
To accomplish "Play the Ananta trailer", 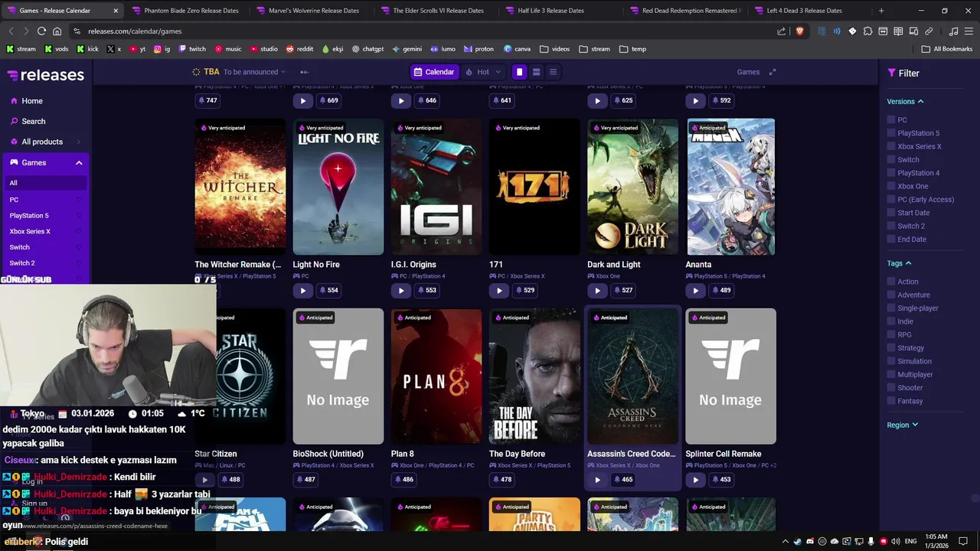I will [x=695, y=290].
